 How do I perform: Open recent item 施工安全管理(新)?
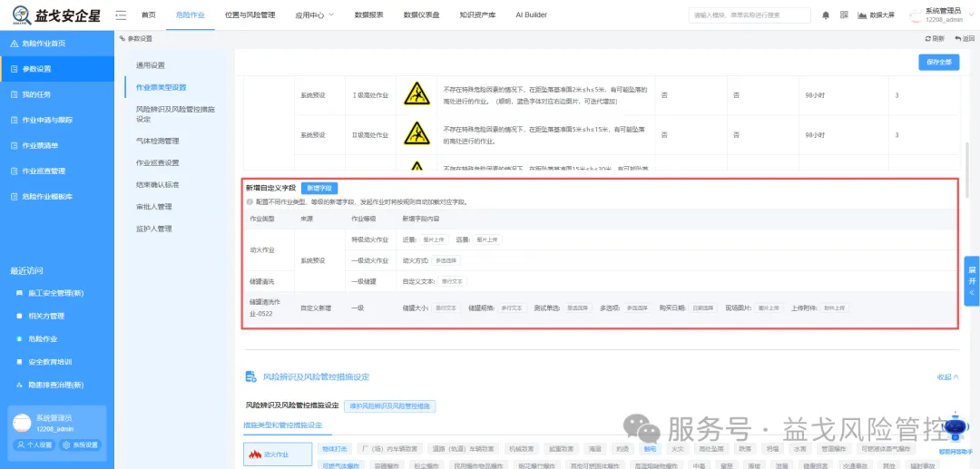click(55, 293)
